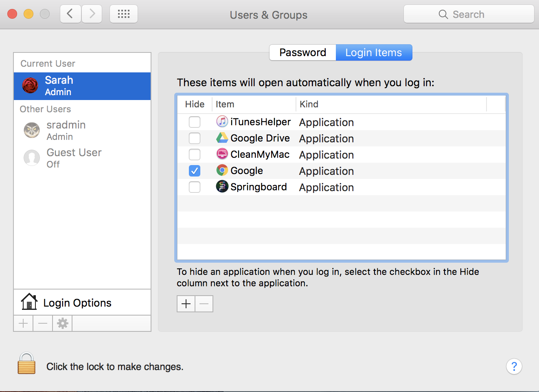Select the iTunesHelper login item
539x392 pixels.
coord(260,122)
